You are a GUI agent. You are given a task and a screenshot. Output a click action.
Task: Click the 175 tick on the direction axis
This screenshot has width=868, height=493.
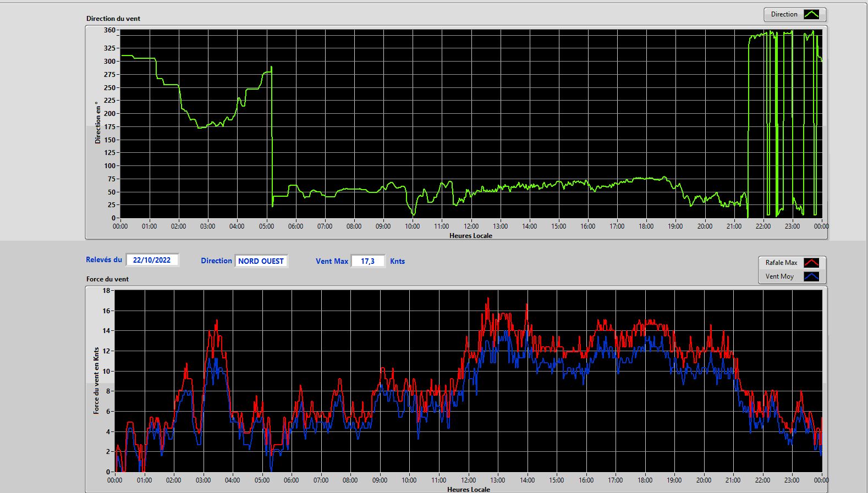[x=109, y=127]
